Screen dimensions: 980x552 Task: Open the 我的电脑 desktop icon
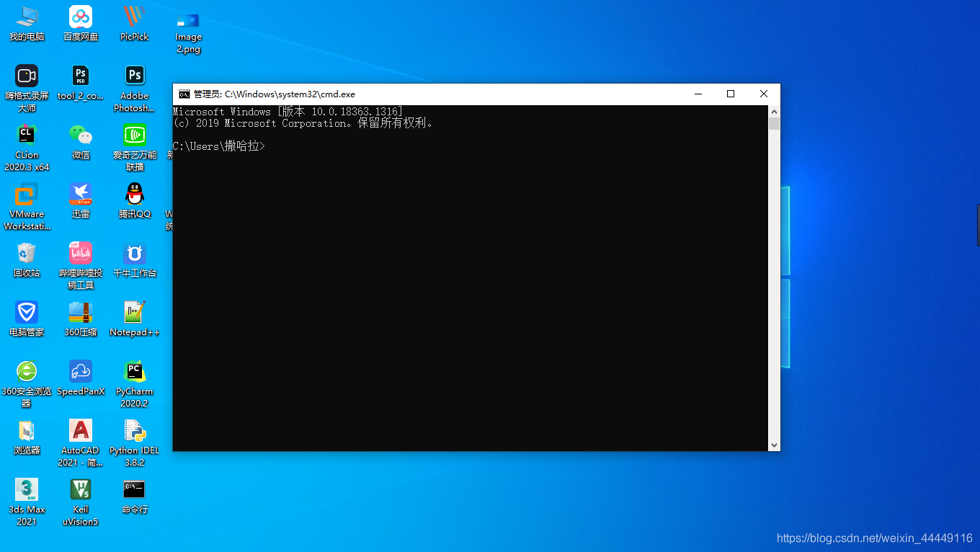coord(27,24)
